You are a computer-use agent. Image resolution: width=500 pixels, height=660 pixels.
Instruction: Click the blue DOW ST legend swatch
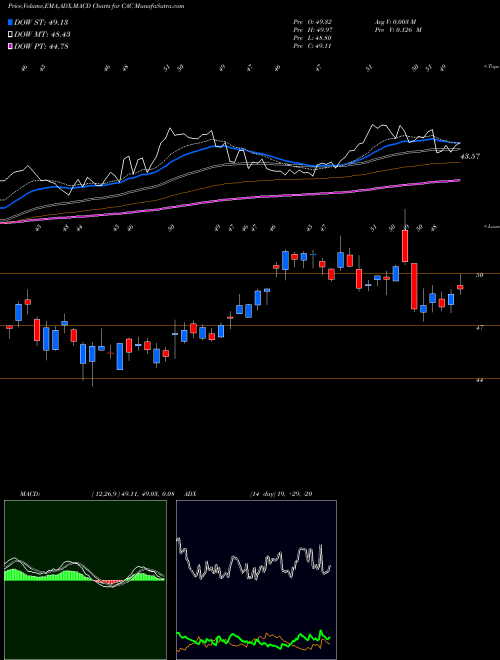click(x=11, y=22)
